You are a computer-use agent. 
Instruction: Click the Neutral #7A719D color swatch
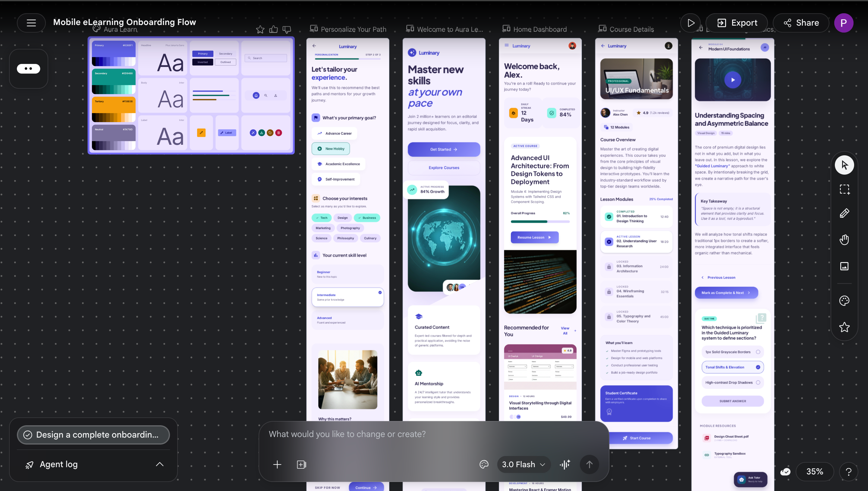[114, 138]
